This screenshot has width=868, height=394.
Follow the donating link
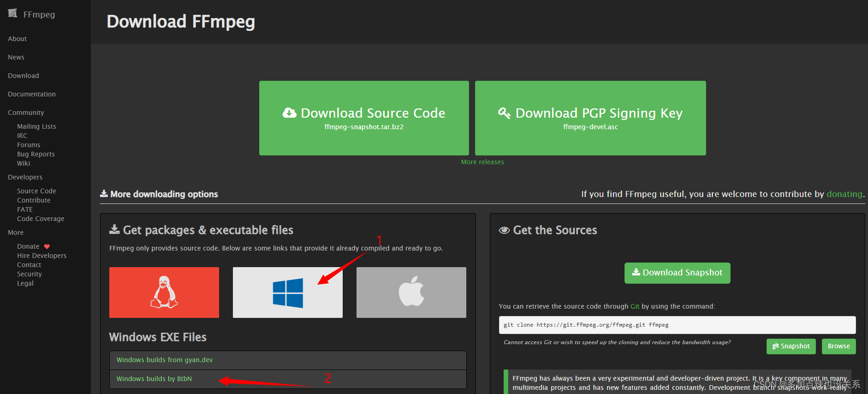pyautogui.click(x=844, y=194)
